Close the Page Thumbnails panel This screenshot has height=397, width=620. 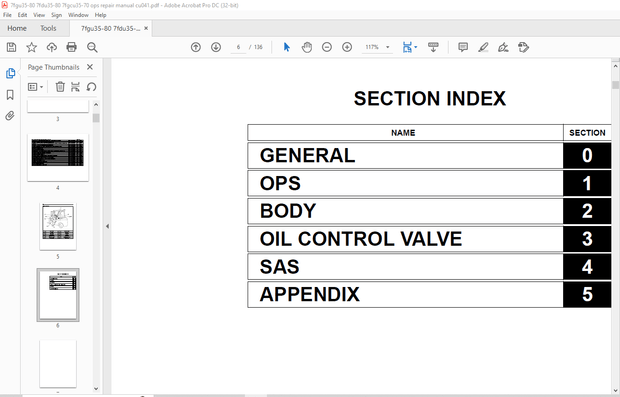point(90,67)
